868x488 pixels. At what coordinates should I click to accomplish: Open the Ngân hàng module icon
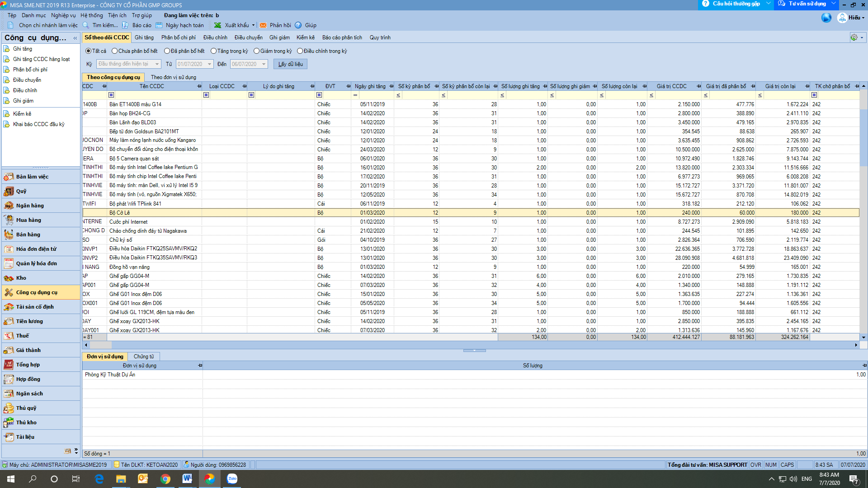9,206
